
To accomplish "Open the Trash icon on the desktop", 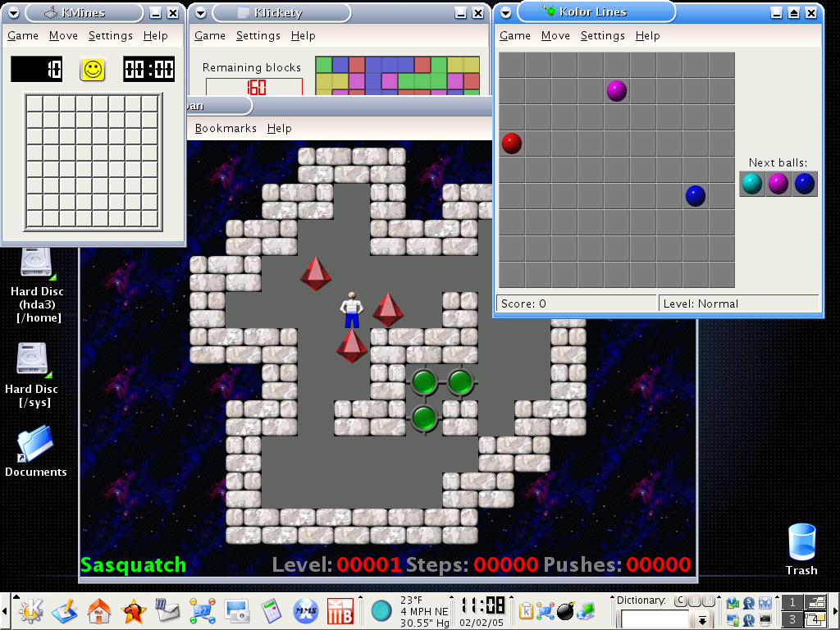I will coord(802,549).
